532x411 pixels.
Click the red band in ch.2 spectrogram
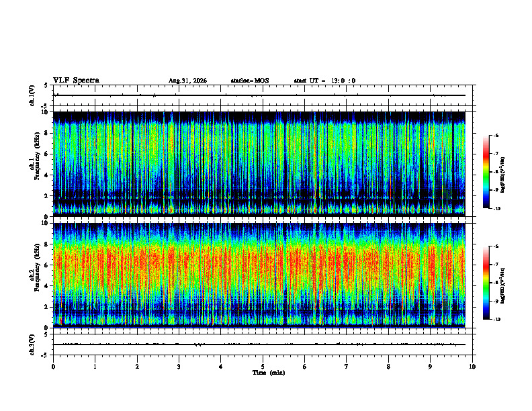click(259, 261)
